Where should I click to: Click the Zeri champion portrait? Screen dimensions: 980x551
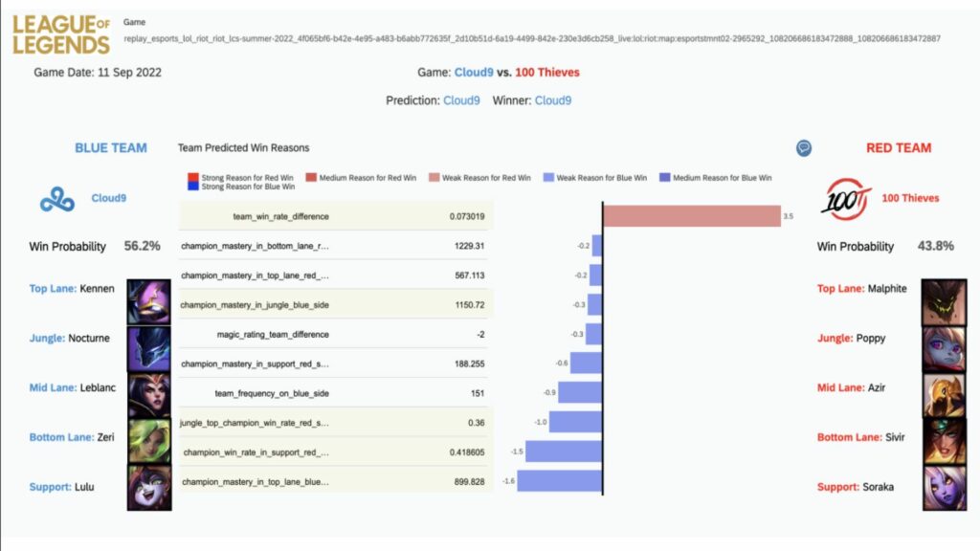(x=148, y=441)
